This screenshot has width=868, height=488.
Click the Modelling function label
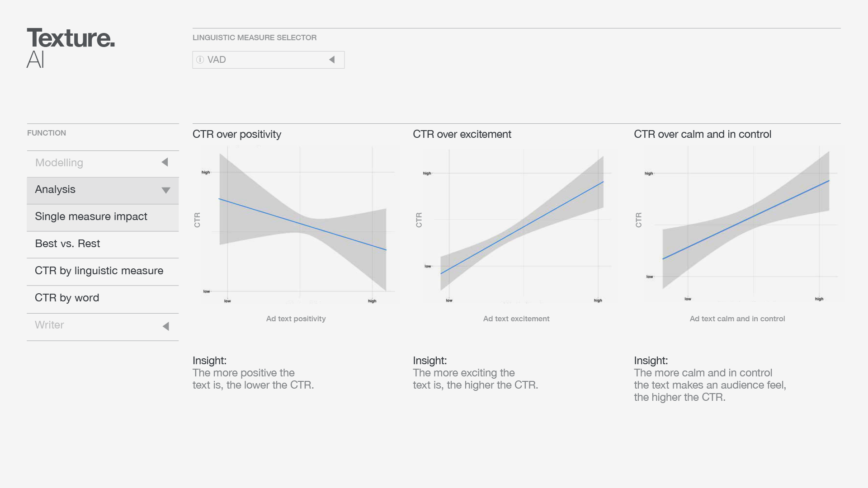click(59, 163)
